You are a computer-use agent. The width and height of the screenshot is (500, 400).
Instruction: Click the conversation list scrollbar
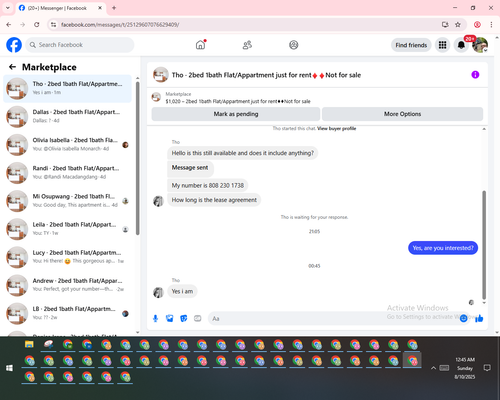137,158
